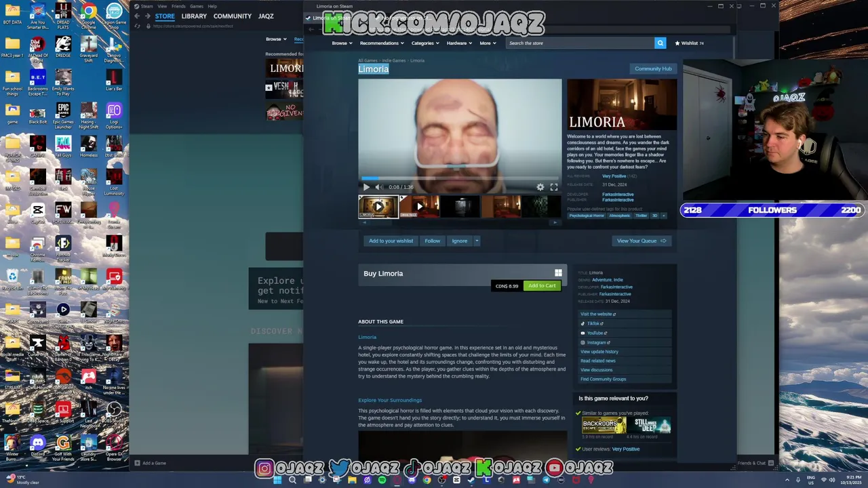Click the store search magnifier button
Image resolution: width=868 pixels, height=488 pixels.
(x=660, y=43)
